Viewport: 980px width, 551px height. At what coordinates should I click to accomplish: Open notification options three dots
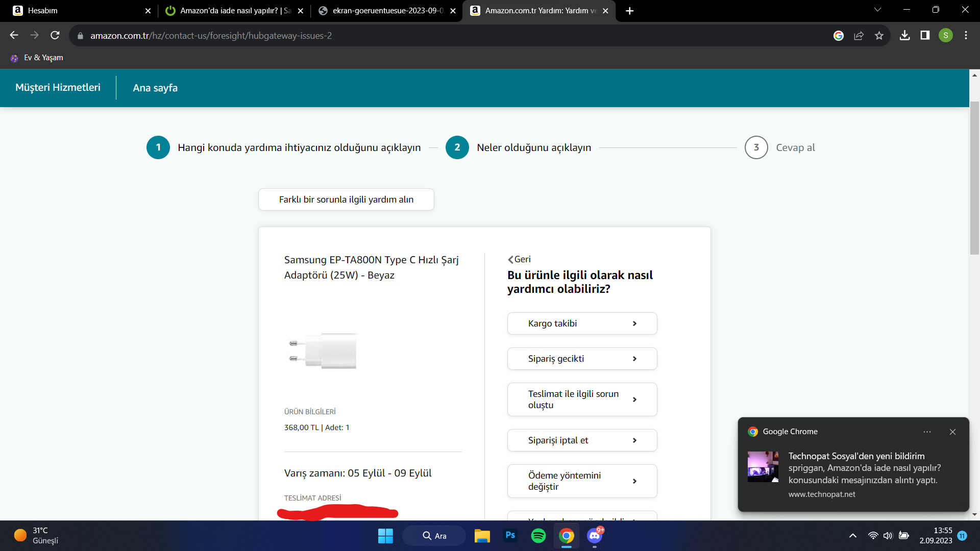(927, 432)
